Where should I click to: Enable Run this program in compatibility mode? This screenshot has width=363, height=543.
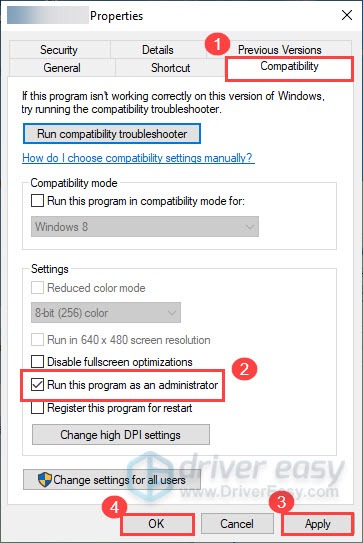(37, 201)
